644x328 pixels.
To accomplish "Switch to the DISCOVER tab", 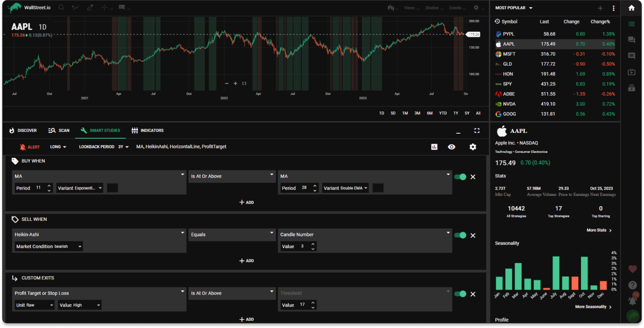I will click(x=23, y=130).
